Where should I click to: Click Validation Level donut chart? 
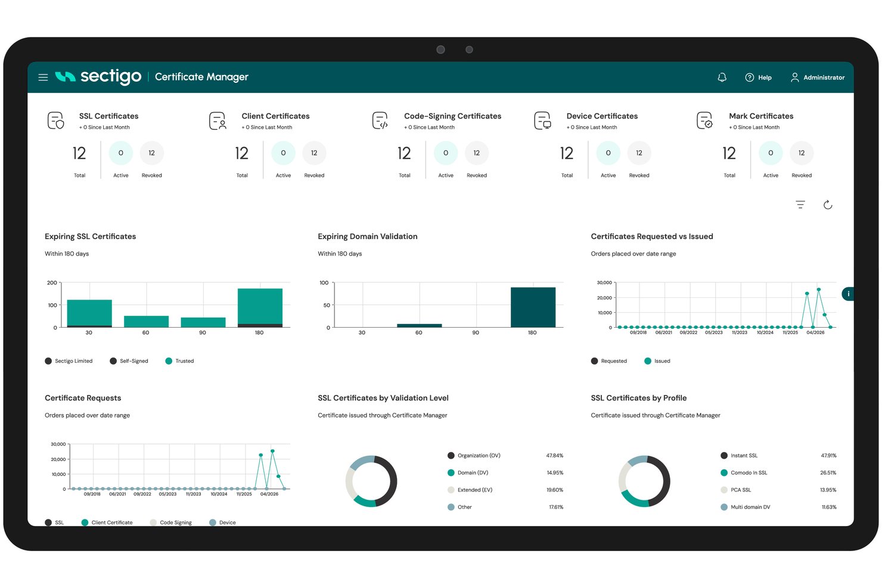pos(371,481)
